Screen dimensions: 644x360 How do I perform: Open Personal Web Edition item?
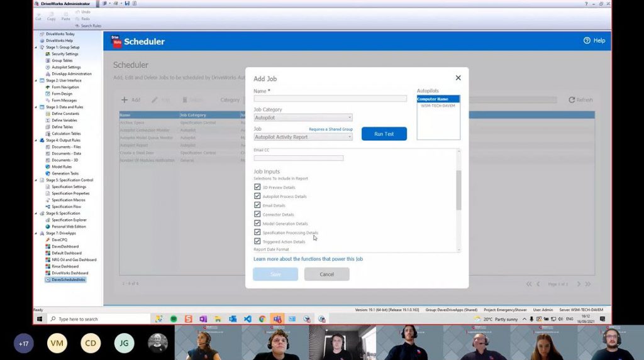pyautogui.click(x=68, y=227)
